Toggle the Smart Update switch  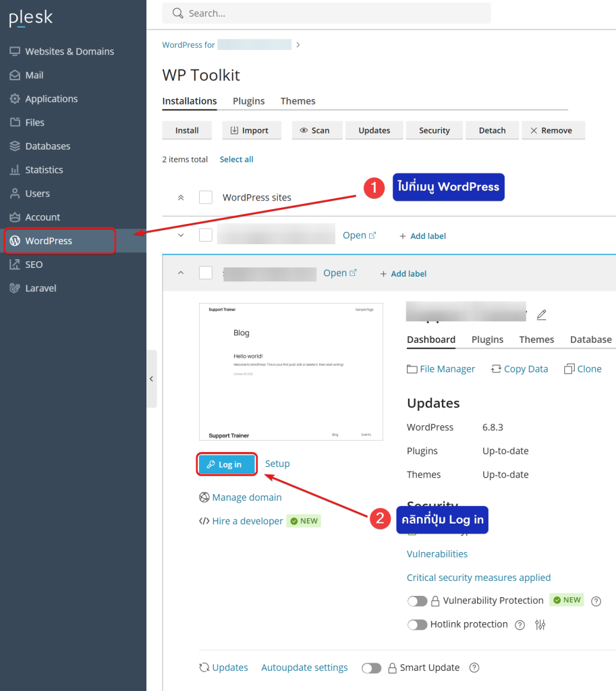tap(371, 668)
